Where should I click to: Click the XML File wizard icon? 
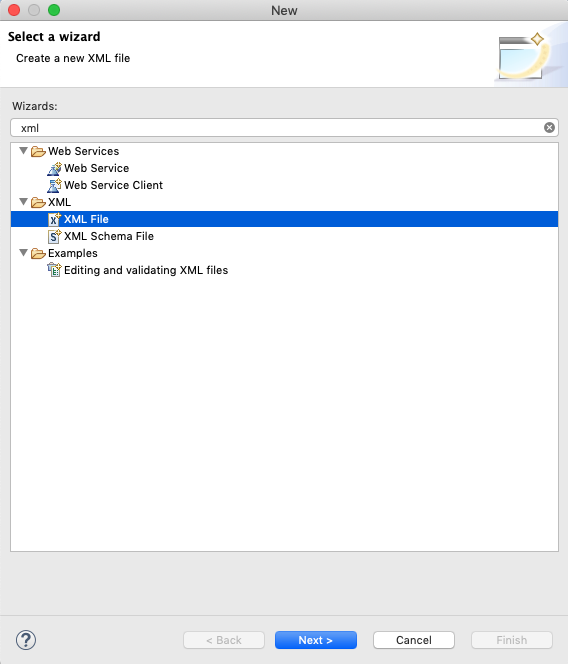coord(54,219)
